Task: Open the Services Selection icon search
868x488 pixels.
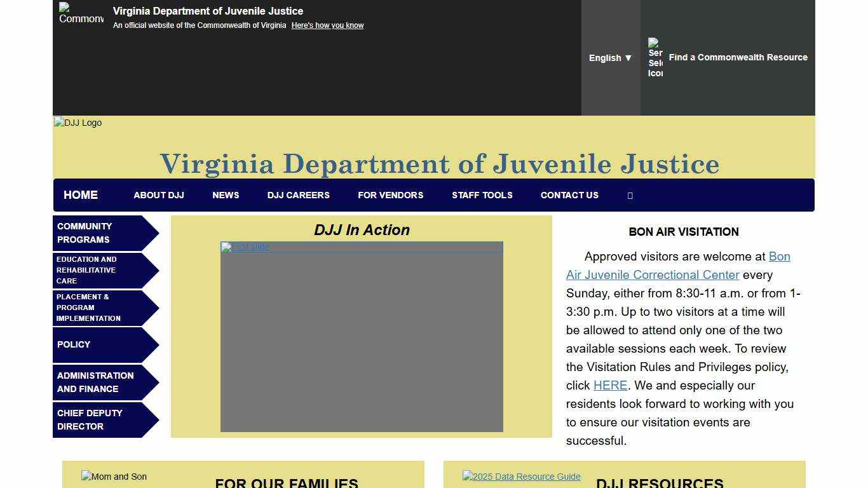Action: click(655, 57)
